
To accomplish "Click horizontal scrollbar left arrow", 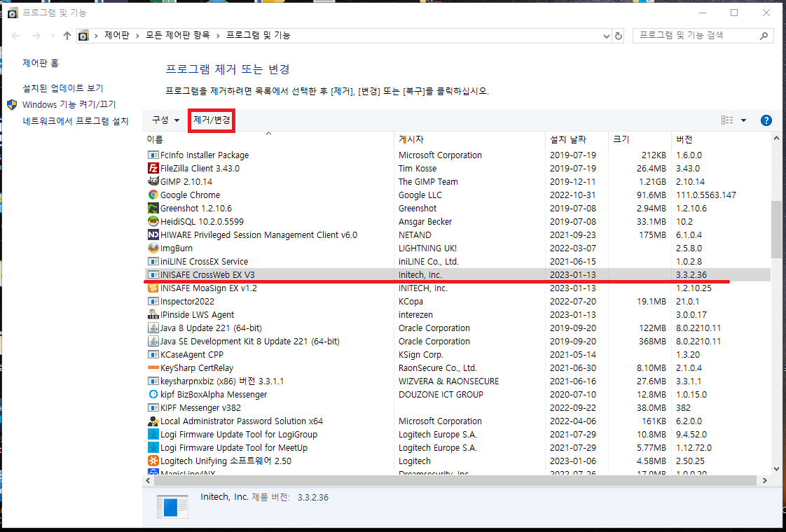I will pos(148,480).
